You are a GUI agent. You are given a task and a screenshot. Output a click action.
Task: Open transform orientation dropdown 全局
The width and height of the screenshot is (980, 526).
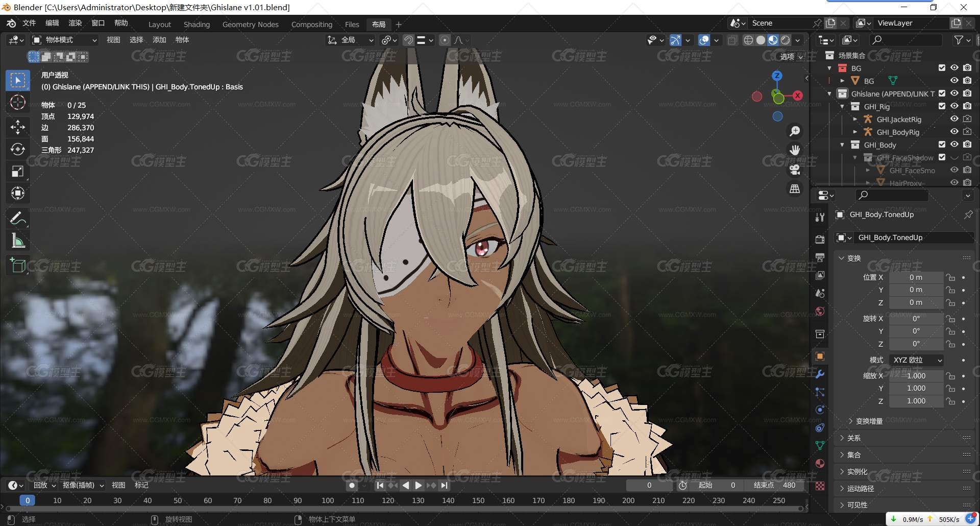pos(351,40)
